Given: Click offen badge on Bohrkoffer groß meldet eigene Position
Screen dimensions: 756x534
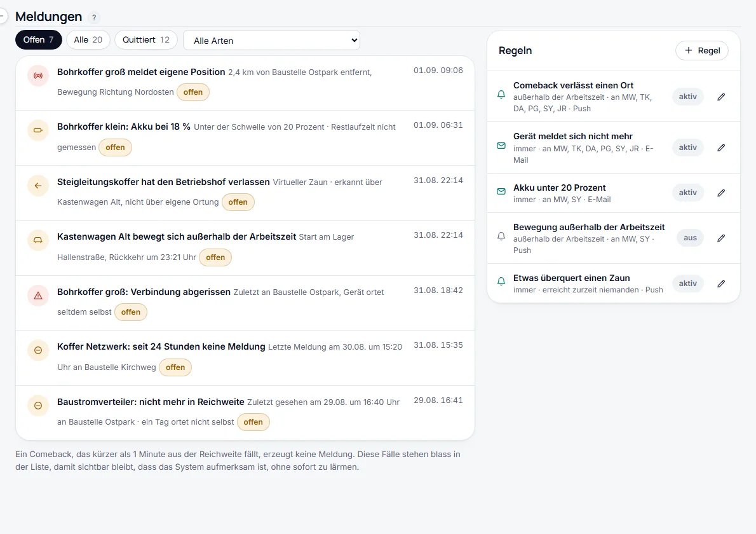Looking at the screenshot, I should tap(193, 92).
